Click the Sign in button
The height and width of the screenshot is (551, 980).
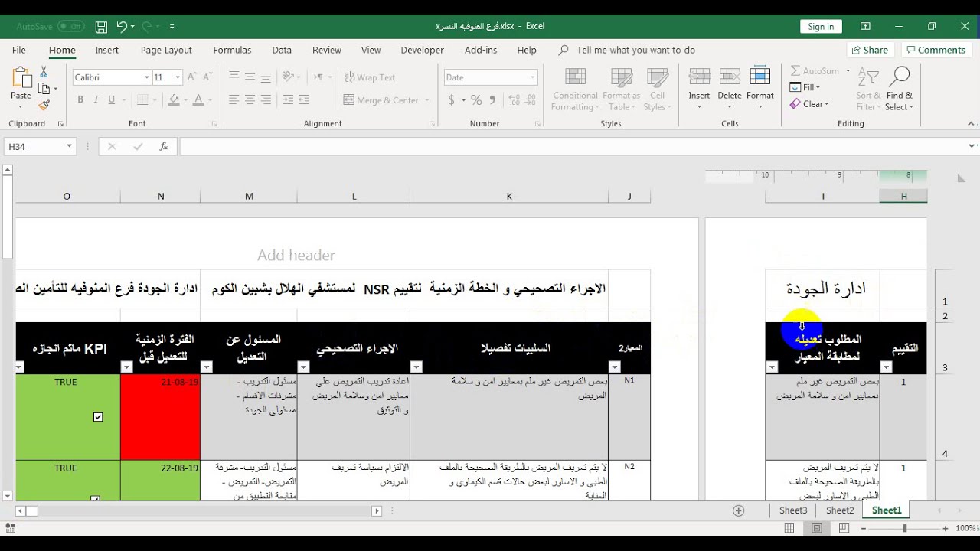click(821, 27)
